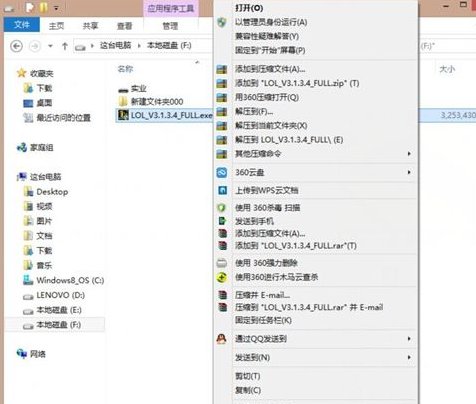Click the Back navigation arrow
This screenshot has height=404, width=476.
point(17,46)
